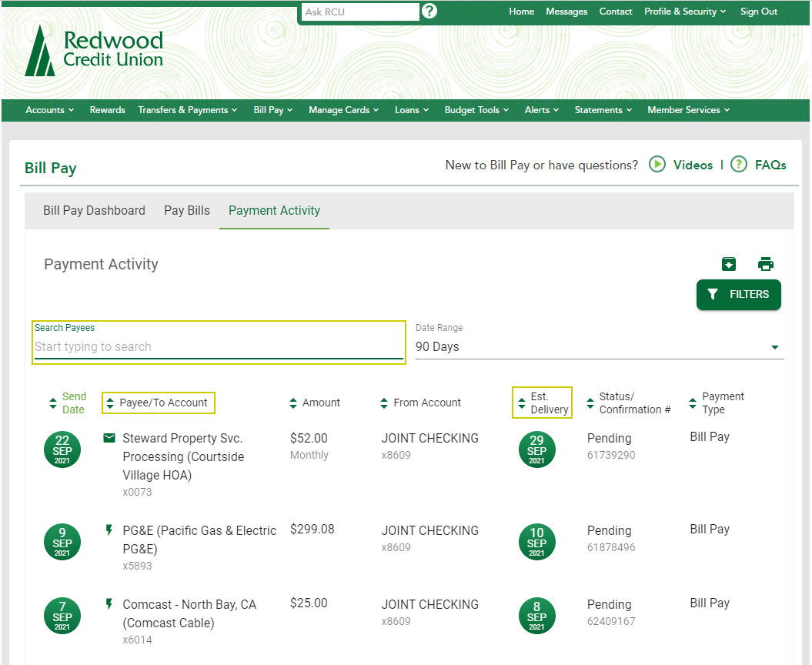
Task: Click the Ask RCU search box
Action: click(360, 12)
